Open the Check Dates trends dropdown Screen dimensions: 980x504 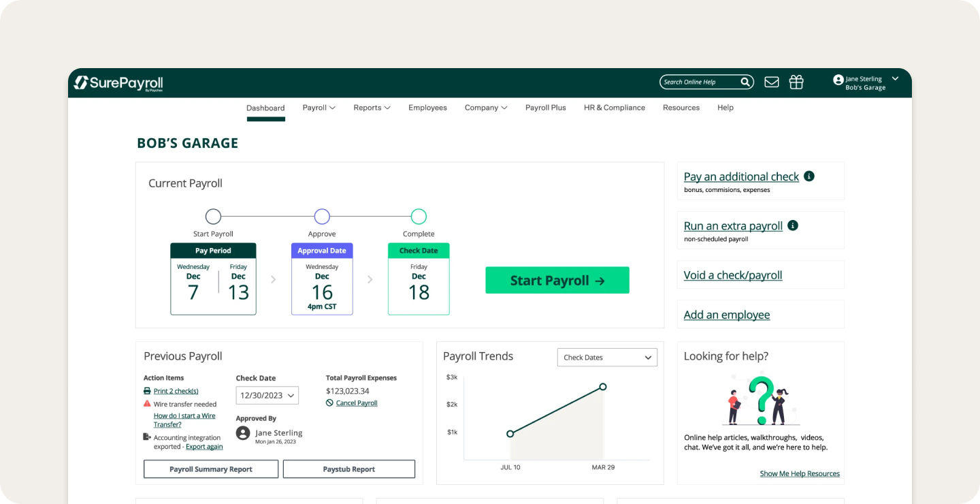[x=607, y=358]
